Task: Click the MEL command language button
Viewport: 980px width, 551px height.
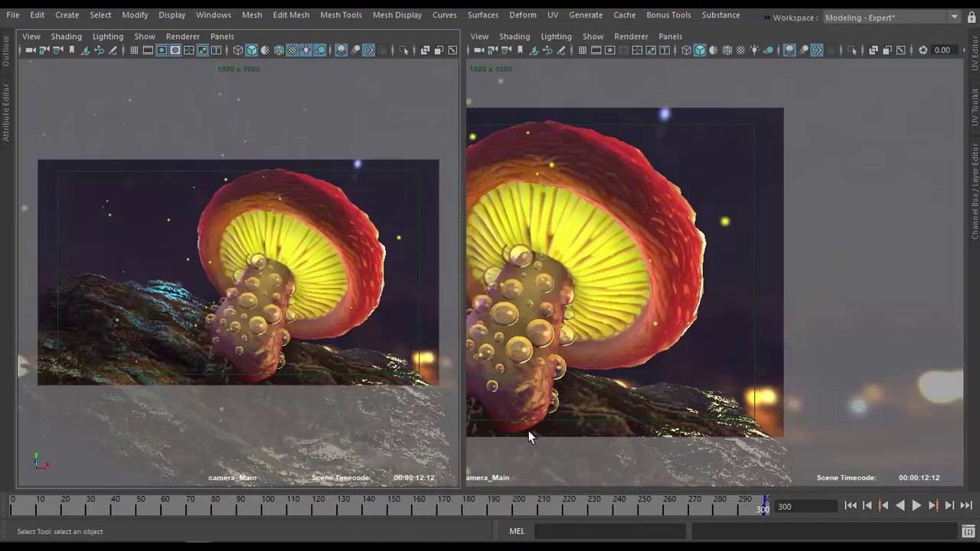Action: [517, 531]
